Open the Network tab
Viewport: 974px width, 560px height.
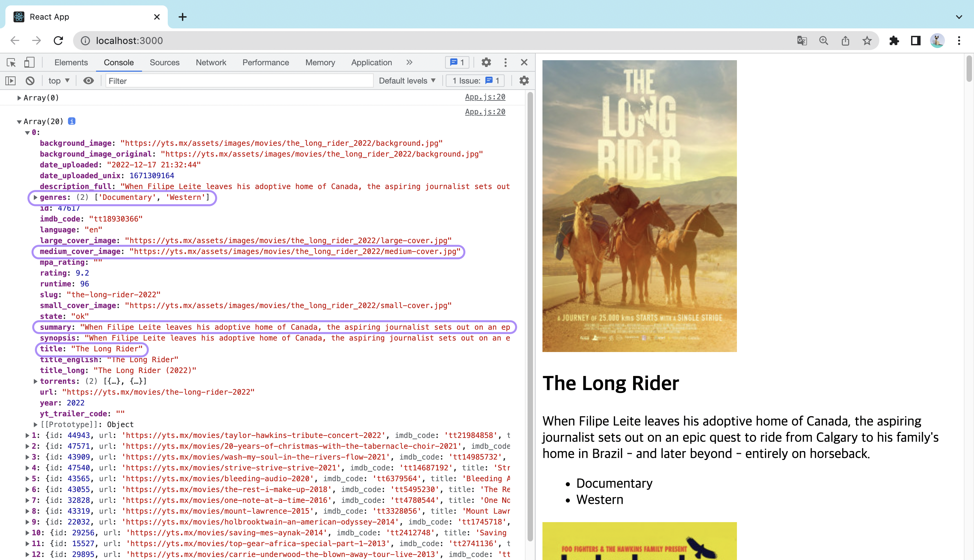(211, 62)
